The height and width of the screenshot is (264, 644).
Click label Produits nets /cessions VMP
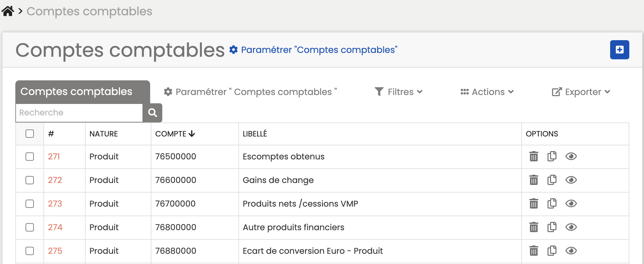coord(301,204)
